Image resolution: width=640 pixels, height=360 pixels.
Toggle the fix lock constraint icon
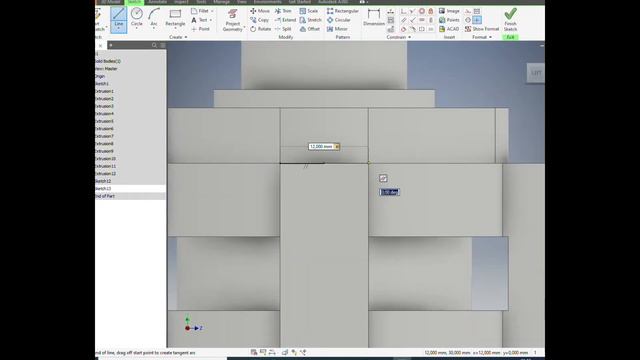point(431,11)
